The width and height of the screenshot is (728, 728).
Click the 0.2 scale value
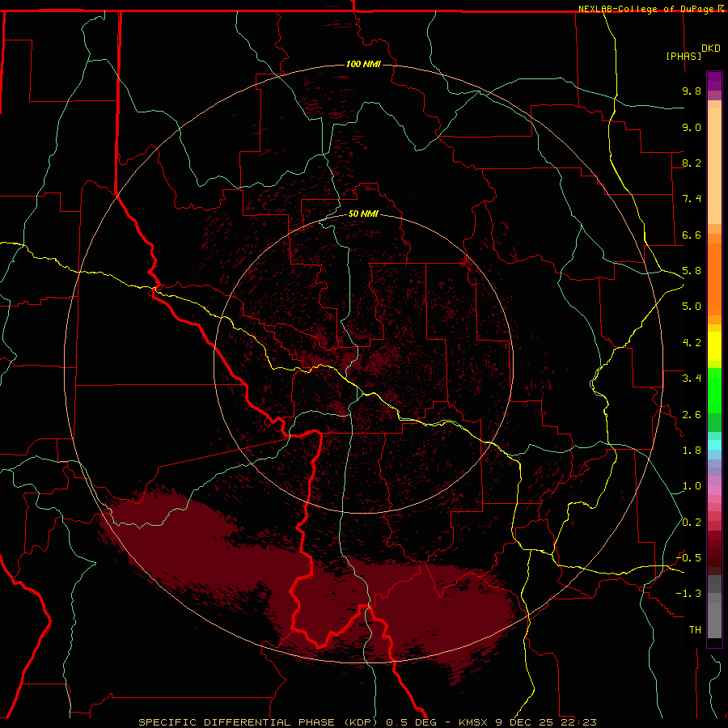[692, 523]
